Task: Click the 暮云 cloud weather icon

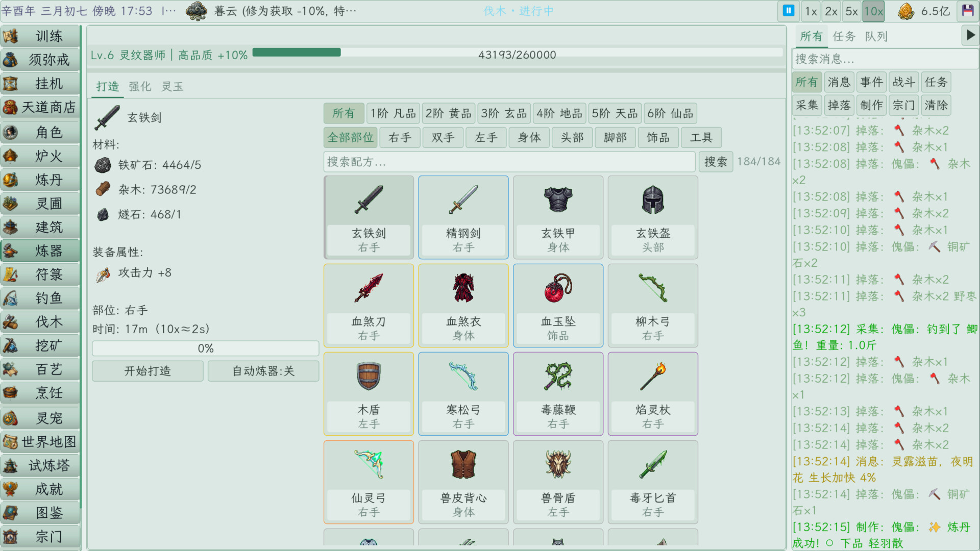Action: pos(197,11)
